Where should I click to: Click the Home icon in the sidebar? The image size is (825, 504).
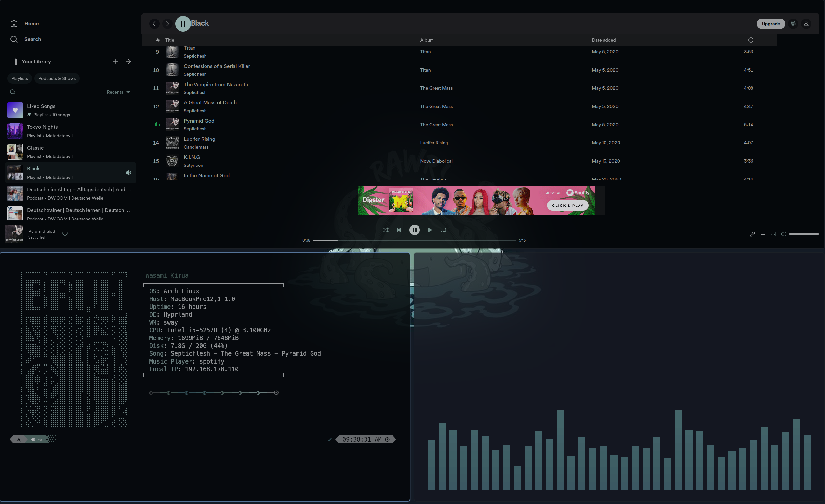pos(14,23)
